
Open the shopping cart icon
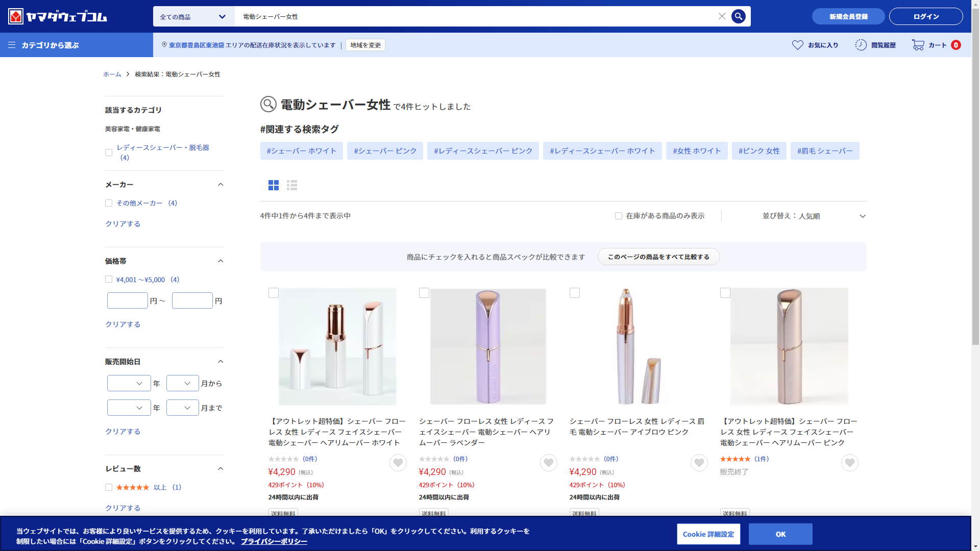(918, 45)
